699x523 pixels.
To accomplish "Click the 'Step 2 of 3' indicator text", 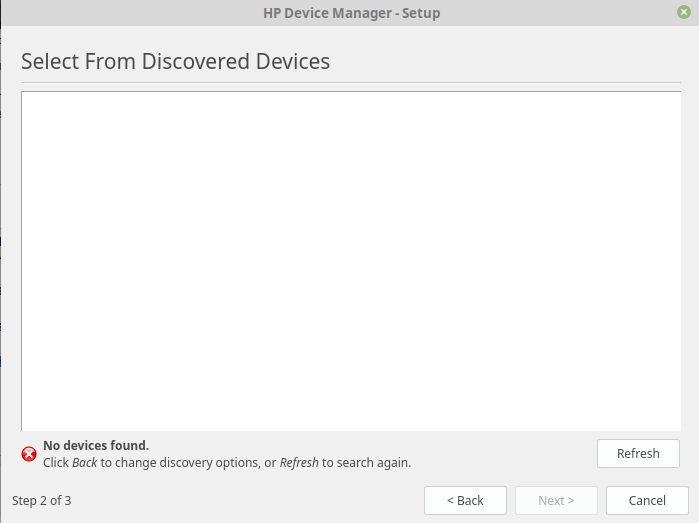I will click(x=41, y=501).
